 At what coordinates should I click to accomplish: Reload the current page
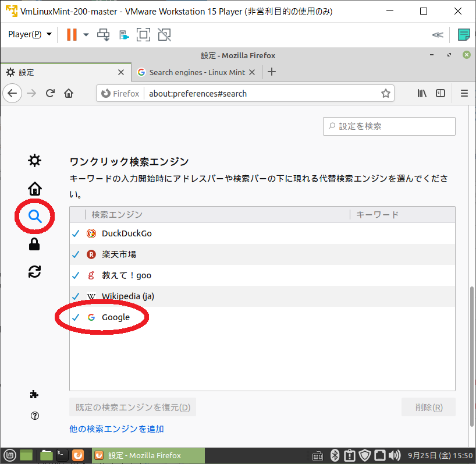(51, 93)
